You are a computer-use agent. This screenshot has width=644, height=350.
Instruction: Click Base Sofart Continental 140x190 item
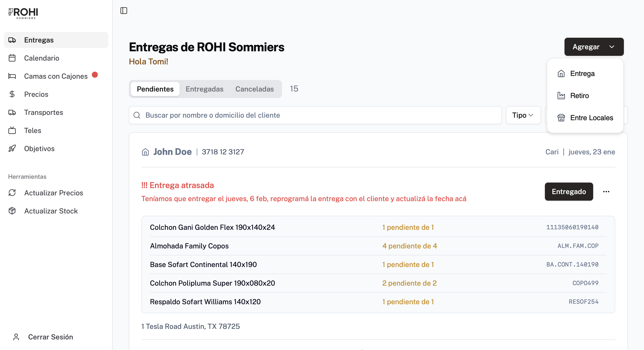pyautogui.click(x=203, y=265)
